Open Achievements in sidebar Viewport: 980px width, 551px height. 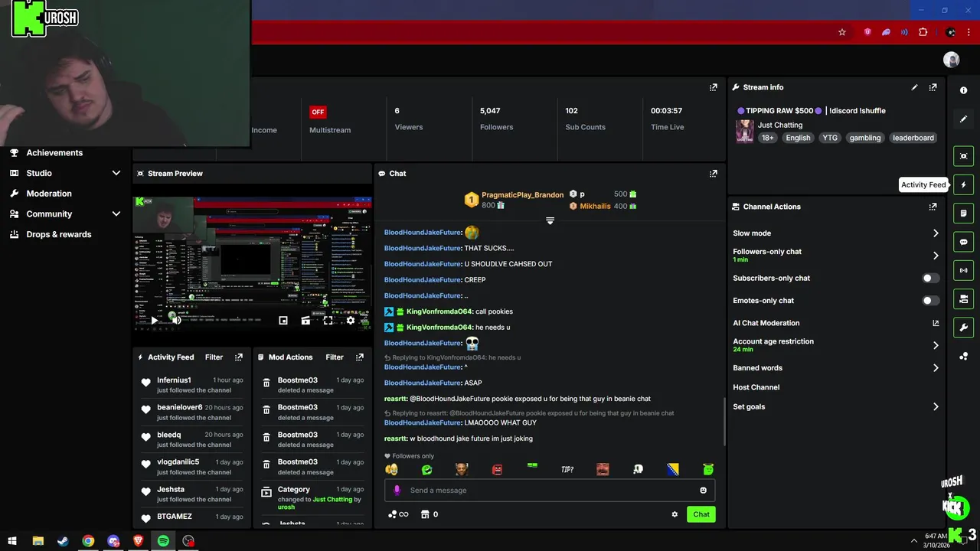coord(54,153)
